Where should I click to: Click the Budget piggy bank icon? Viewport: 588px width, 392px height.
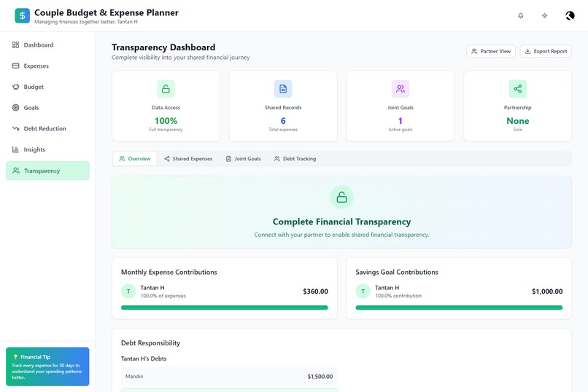[15, 87]
